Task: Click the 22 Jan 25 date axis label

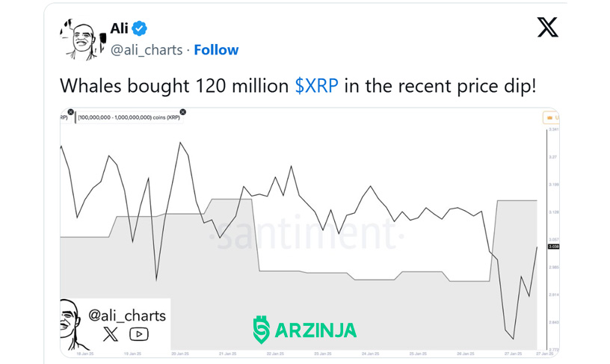Action: [275, 354]
